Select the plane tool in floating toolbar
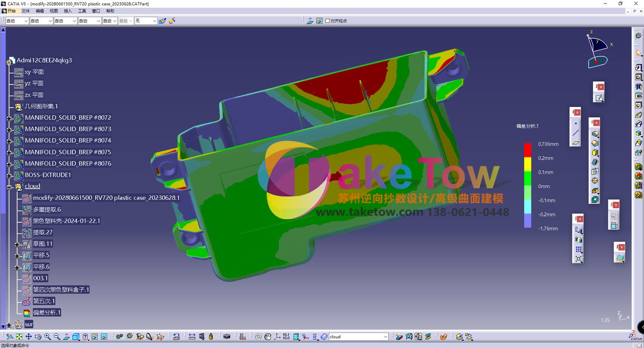Viewport: 644px width, 348px height. pyautogui.click(x=576, y=143)
